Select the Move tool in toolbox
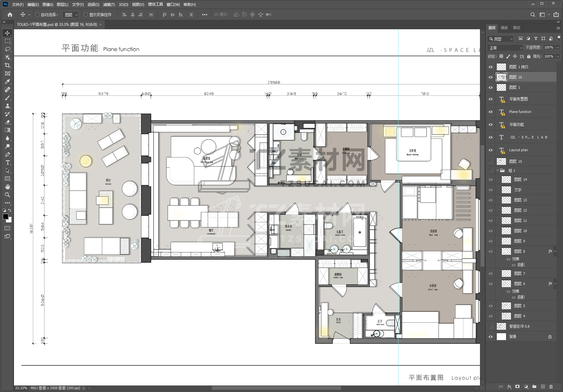563x392 pixels. click(x=7, y=33)
